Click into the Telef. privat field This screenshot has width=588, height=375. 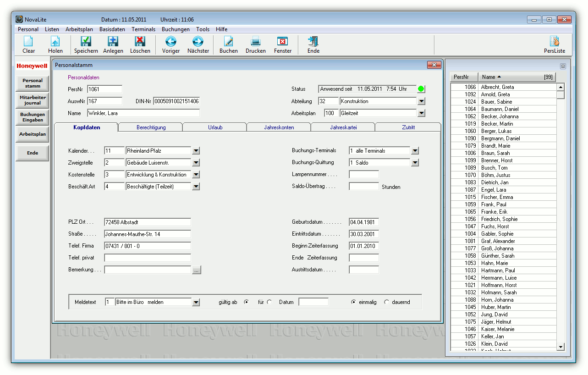click(x=147, y=258)
